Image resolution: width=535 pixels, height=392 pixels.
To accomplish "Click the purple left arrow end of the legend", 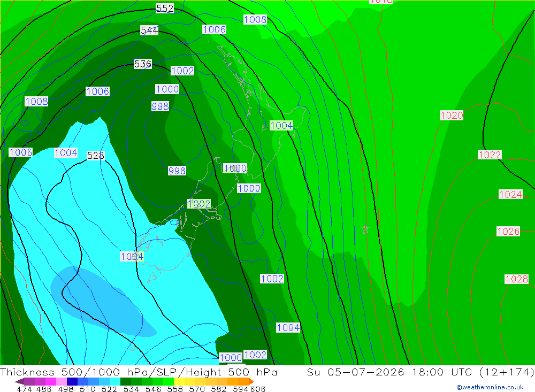I will click(x=19, y=381).
